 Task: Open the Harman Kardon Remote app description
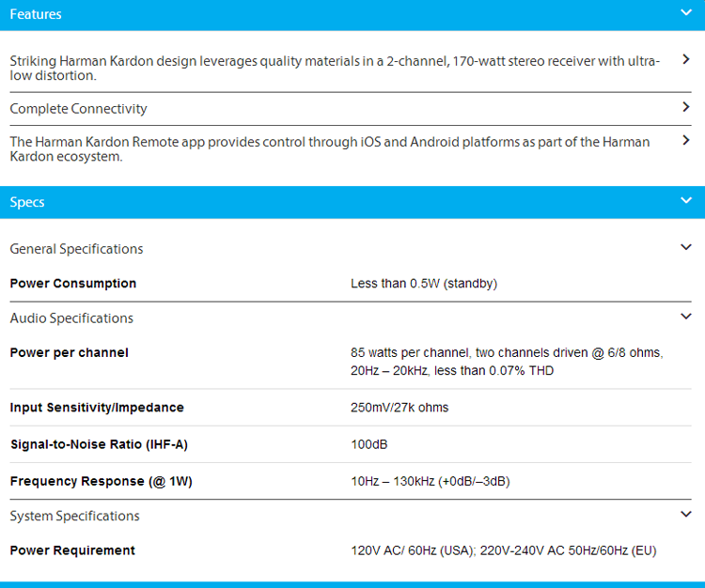click(x=330, y=148)
